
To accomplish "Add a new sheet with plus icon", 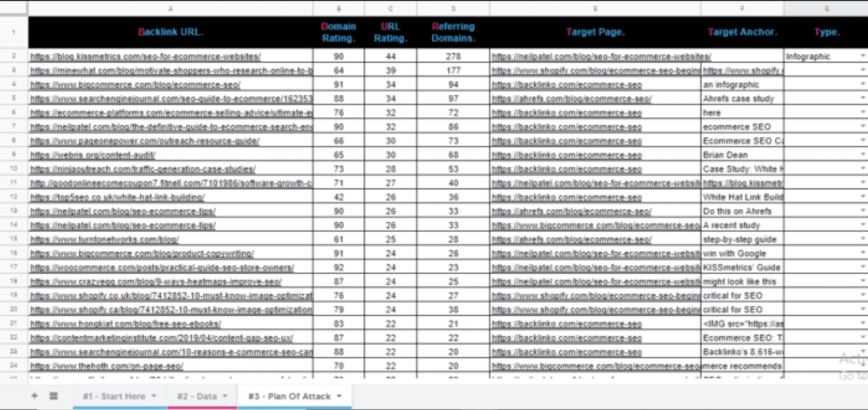I will click(34, 396).
